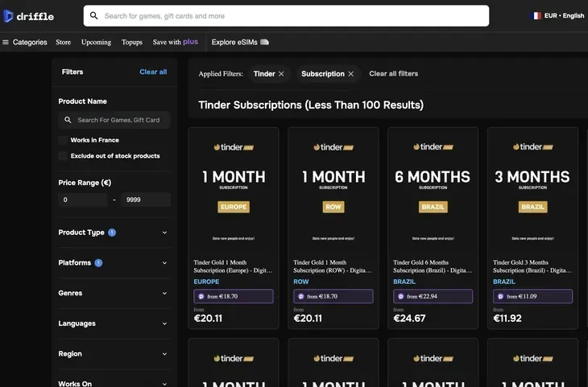Image resolution: width=588 pixels, height=387 pixels.
Task: Click the ROW region label on second card
Action: (x=301, y=282)
